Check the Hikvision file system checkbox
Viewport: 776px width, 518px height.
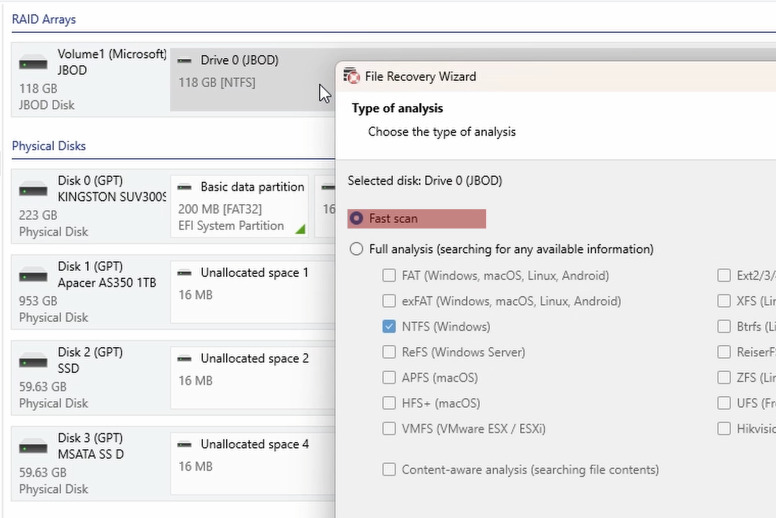(724, 428)
